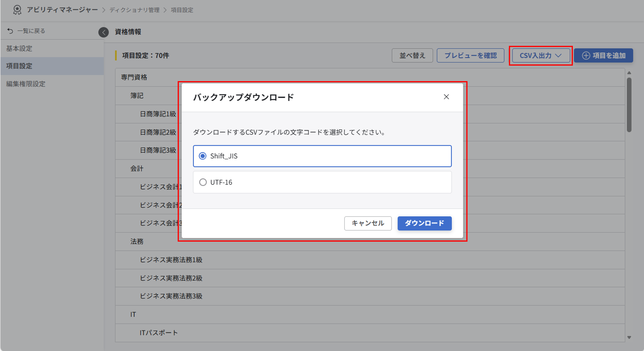Cancel the dialog with キャンセル
Viewport: 644px width, 351px height.
[x=368, y=223]
